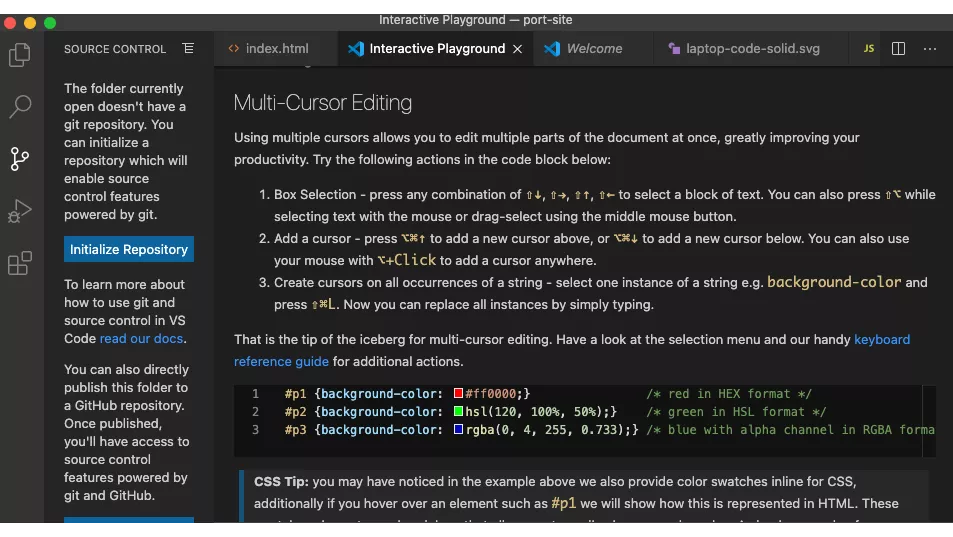Image resolution: width=953 pixels, height=537 pixels.
Task: Open the 'read our docs' link
Action: pos(142,339)
